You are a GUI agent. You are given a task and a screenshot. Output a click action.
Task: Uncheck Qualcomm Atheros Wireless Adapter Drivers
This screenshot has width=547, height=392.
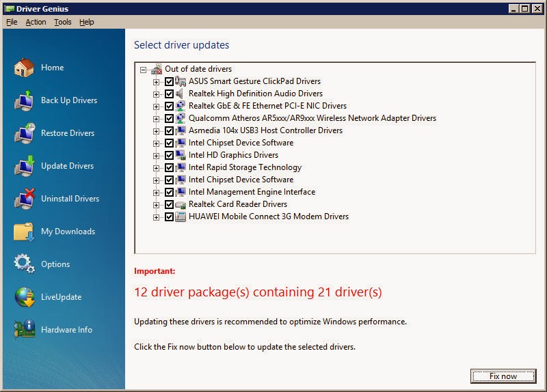(x=169, y=118)
